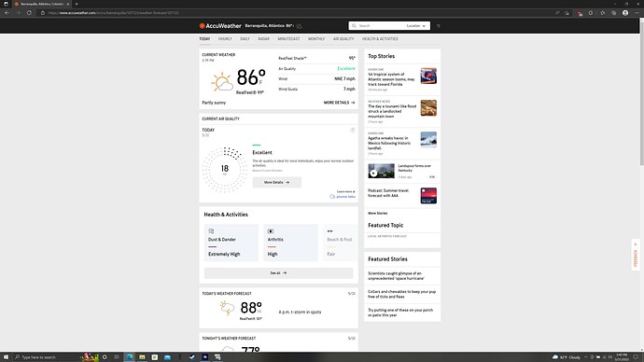Click the browser Refresh button
This screenshot has height=362, width=644.
pyautogui.click(x=29, y=13)
